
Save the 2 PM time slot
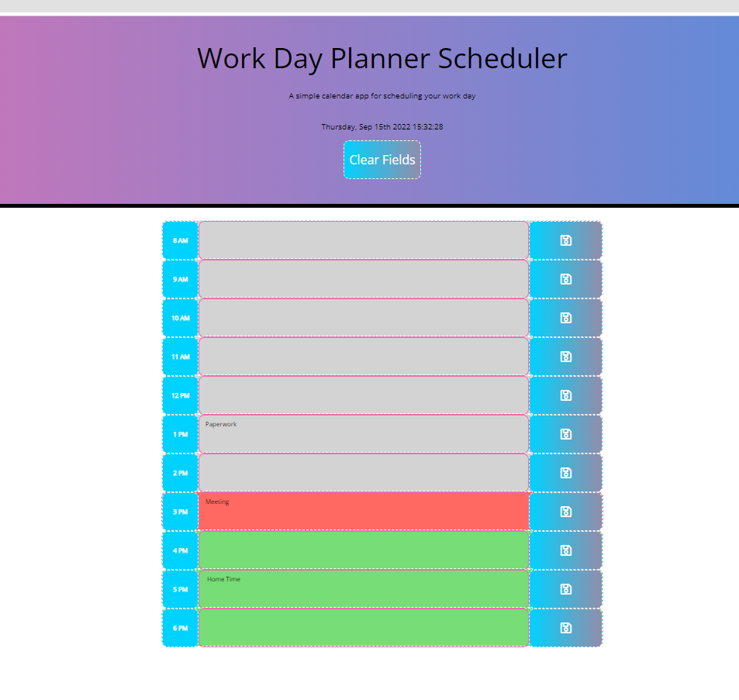click(x=565, y=472)
